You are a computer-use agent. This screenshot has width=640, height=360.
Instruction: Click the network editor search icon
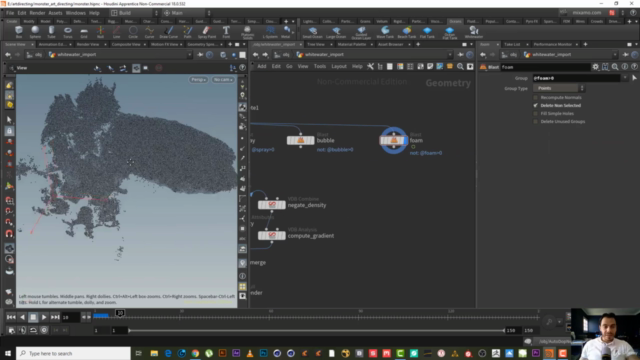pos(460,67)
